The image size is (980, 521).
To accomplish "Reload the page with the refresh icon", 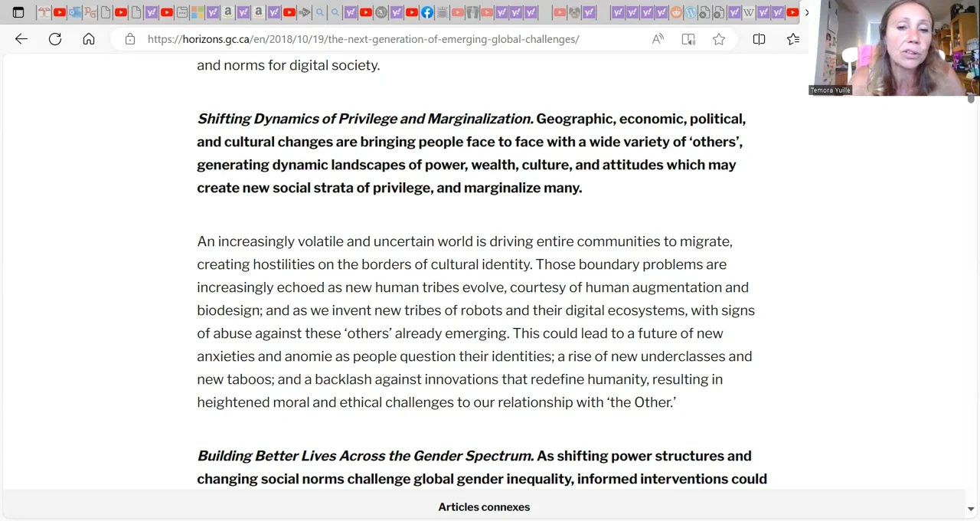I will point(55,39).
